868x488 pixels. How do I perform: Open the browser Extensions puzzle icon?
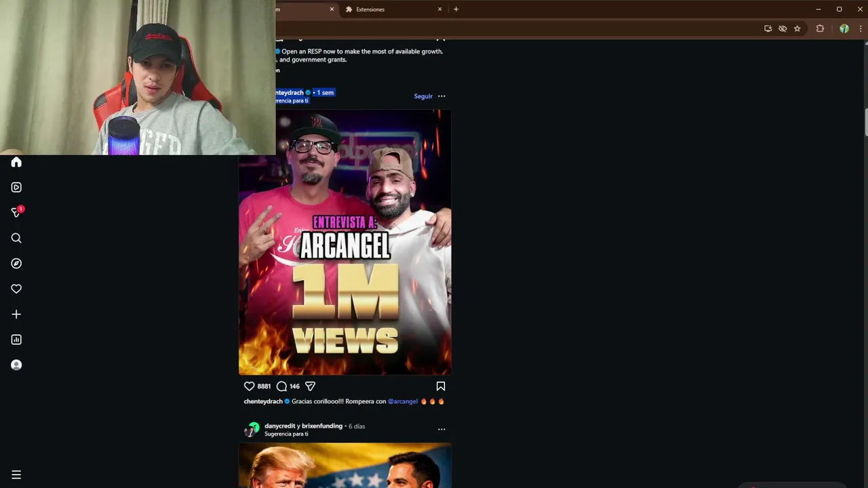(820, 28)
